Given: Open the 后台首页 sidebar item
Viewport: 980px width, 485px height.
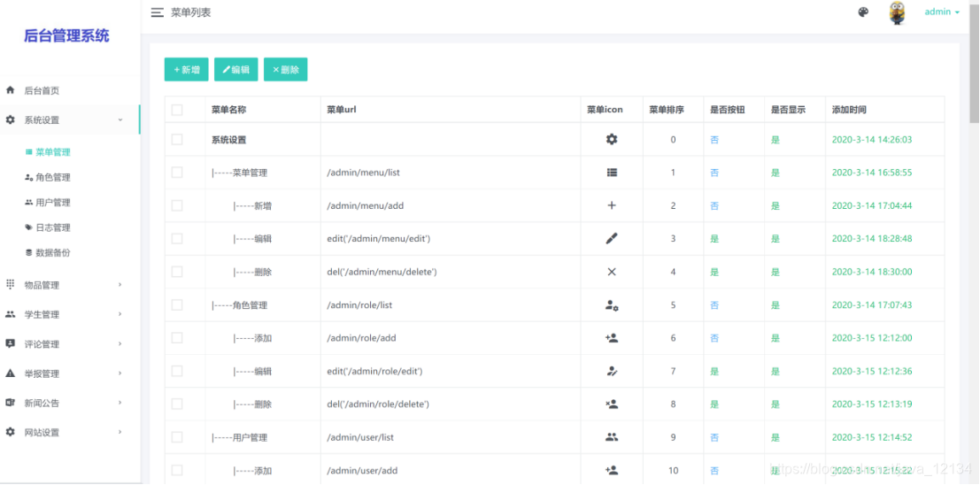Looking at the screenshot, I should click(70, 90).
